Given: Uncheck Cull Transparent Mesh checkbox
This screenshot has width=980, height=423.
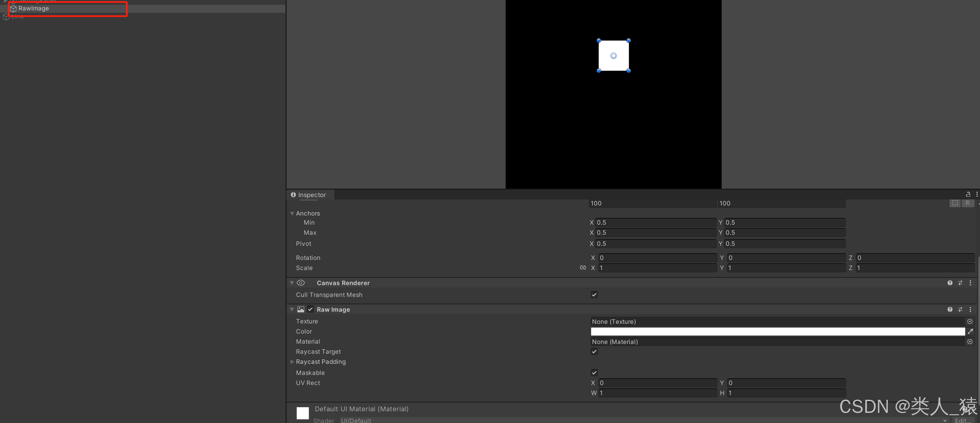Looking at the screenshot, I should 594,295.
